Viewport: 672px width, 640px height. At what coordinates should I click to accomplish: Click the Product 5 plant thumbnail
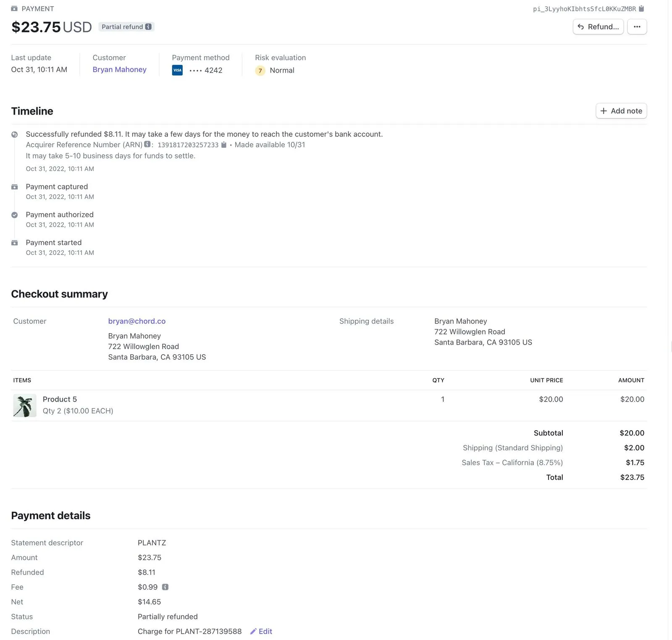25,405
